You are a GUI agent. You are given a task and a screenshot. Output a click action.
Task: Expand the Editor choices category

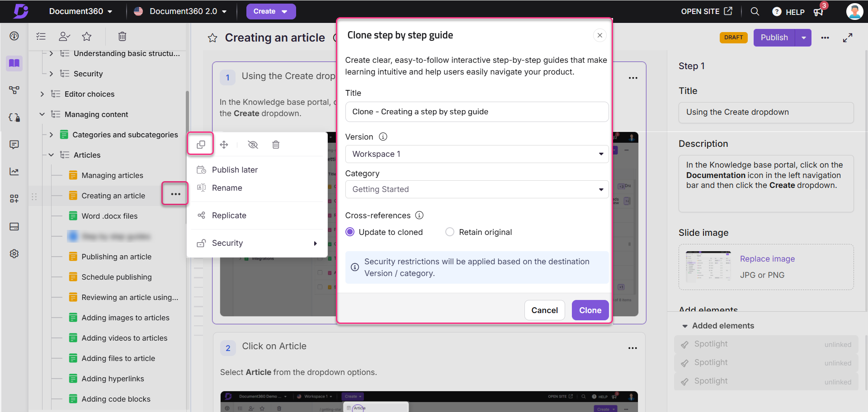click(42, 94)
